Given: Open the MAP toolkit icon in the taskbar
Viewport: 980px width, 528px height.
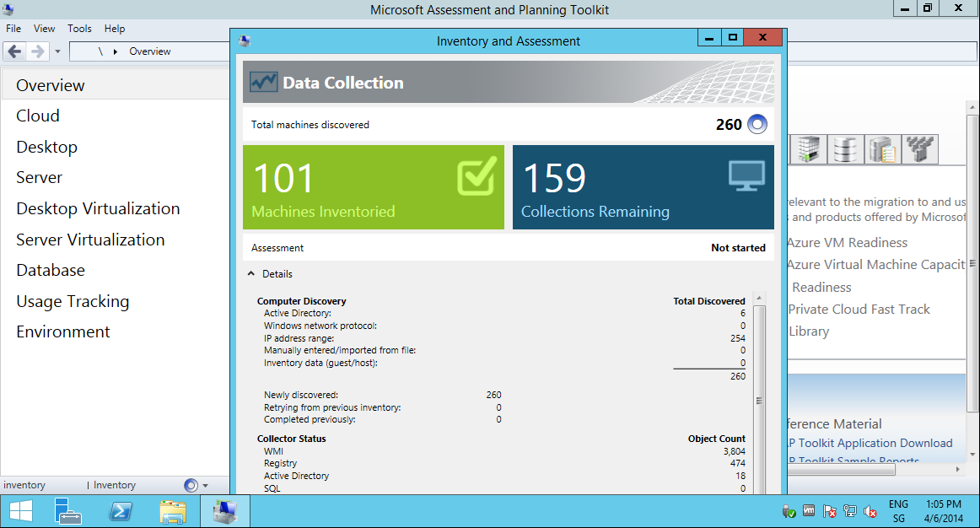Looking at the screenshot, I should tap(223, 510).
